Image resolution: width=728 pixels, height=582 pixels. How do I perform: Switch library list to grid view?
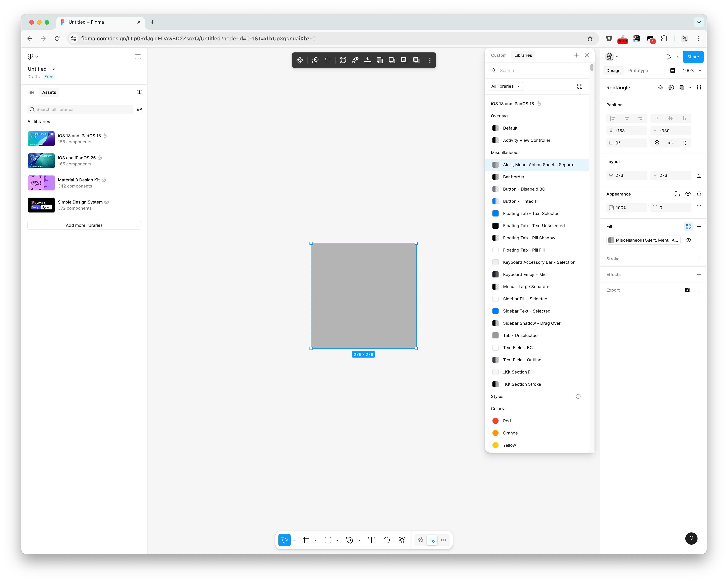tap(579, 86)
